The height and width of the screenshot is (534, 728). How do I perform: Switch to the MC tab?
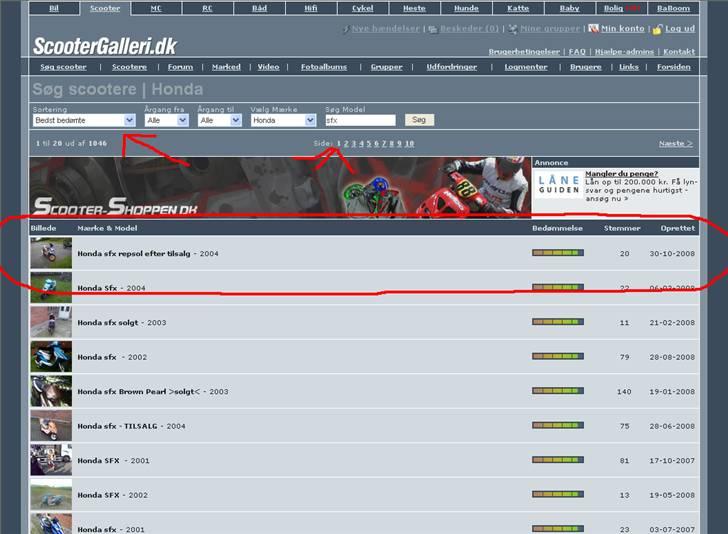pyautogui.click(x=156, y=8)
